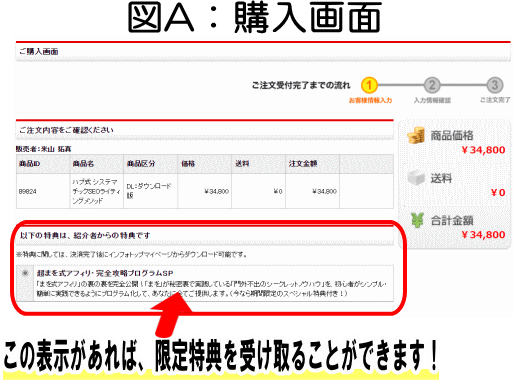Click the ¥34,800 value in the 注文金額 column
Image resolution: width=513 pixels, height=380 pixels.
324,191
